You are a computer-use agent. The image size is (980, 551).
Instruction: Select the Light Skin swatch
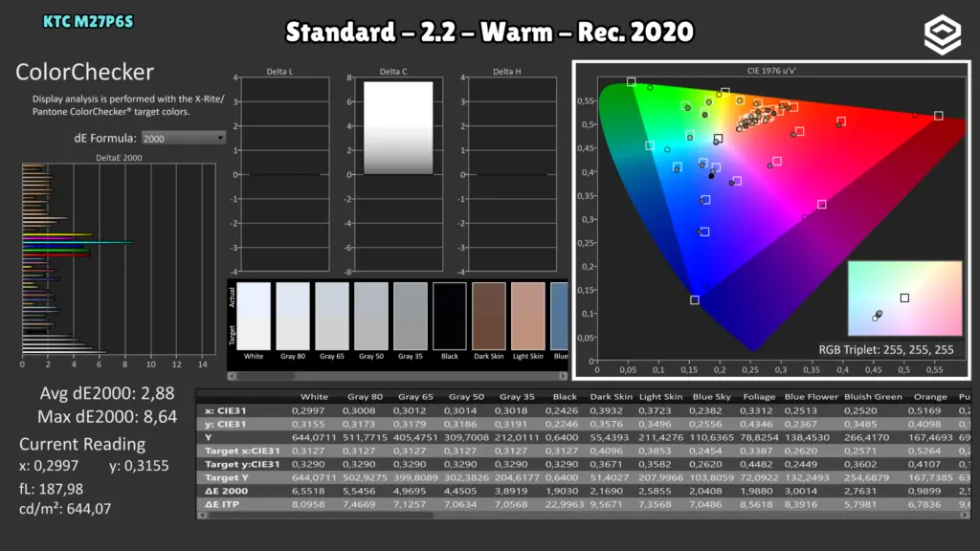[528, 316]
